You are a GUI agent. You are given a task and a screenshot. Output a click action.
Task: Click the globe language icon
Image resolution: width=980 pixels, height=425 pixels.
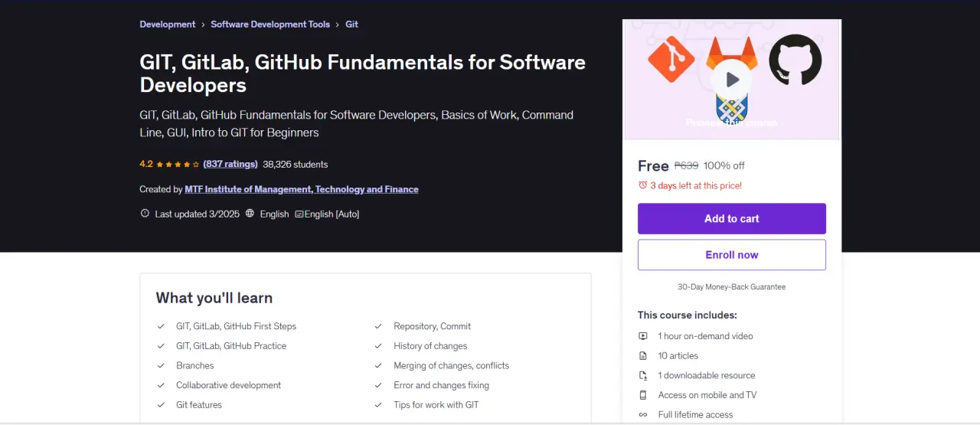tap(250, 214)
